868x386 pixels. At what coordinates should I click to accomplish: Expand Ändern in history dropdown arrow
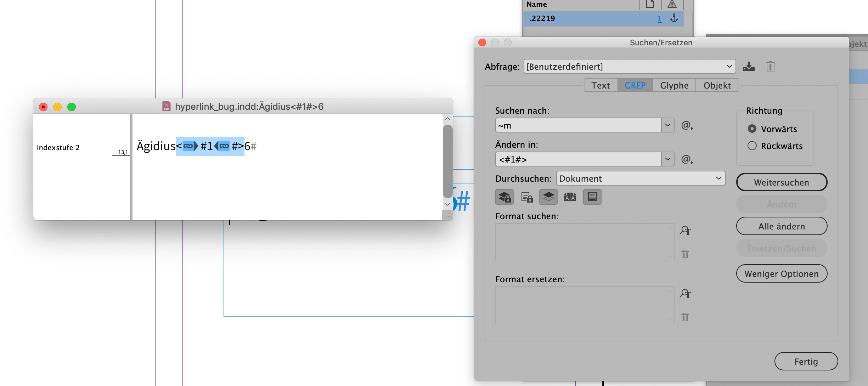tap(667, 159)
